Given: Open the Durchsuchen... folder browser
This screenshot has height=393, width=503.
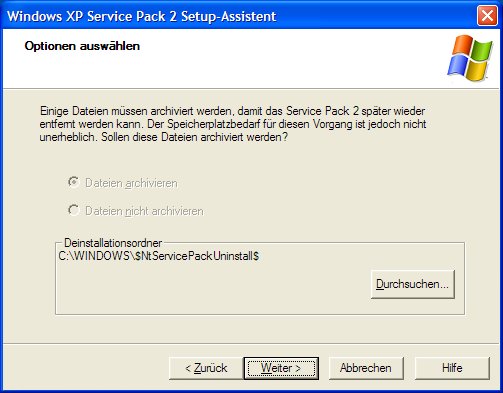Looking at the screenshot, I should coord(412,284).
